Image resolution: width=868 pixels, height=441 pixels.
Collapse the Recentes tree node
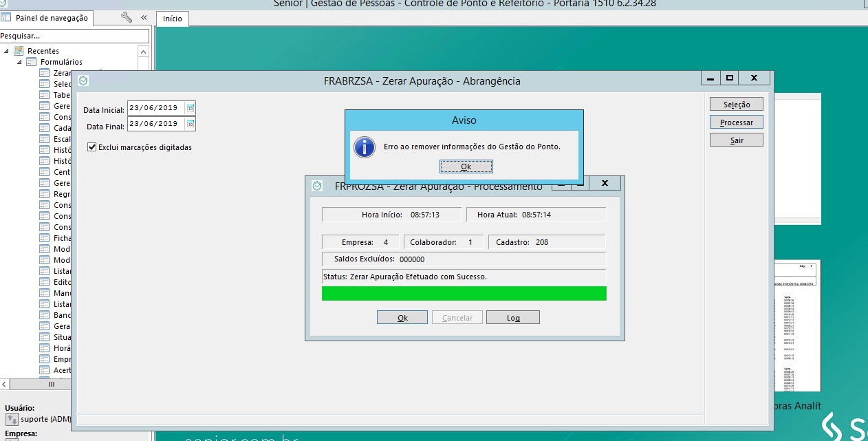pyautogui.click(x=7, y=51)
